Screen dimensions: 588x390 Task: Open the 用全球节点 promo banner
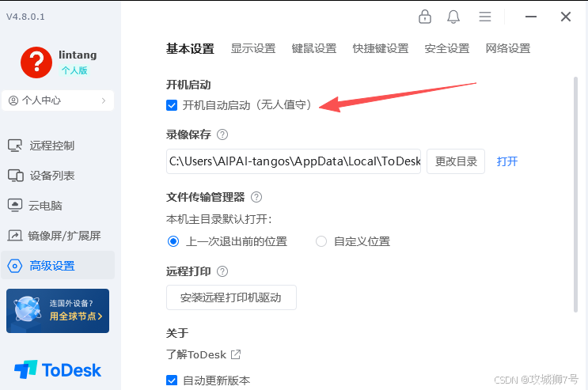pos(58,311)
